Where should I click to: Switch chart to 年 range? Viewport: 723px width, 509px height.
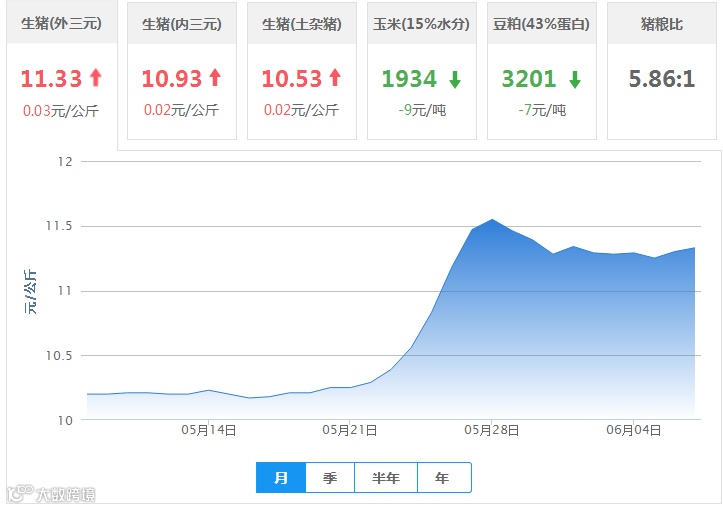[x=444, y=478]
